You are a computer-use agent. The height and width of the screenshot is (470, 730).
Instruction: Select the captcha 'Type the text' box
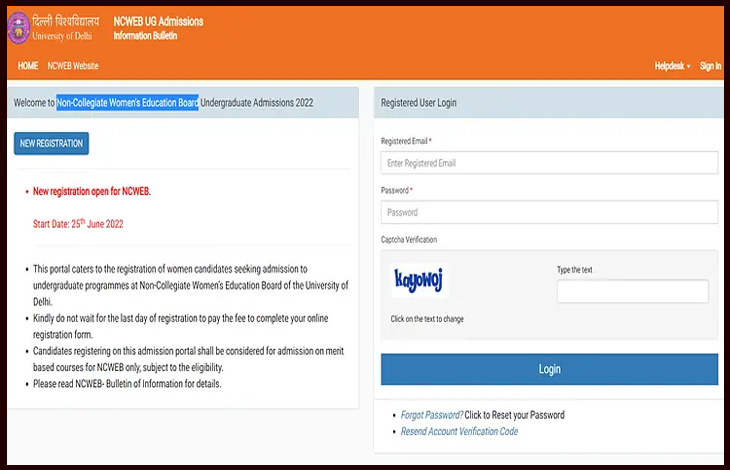tap(632, 291)
